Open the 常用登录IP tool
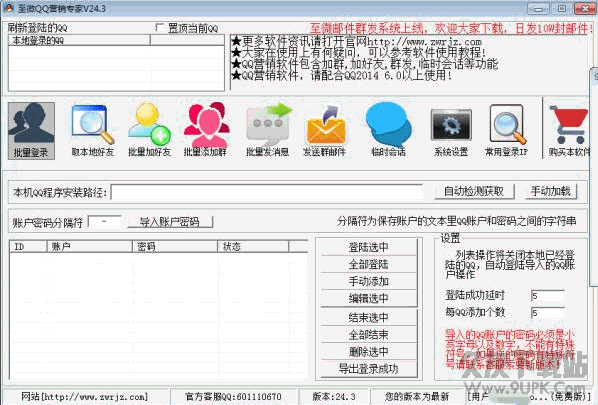Image resolution: width=598 pixels, height=405 pixels. [507, 130]
